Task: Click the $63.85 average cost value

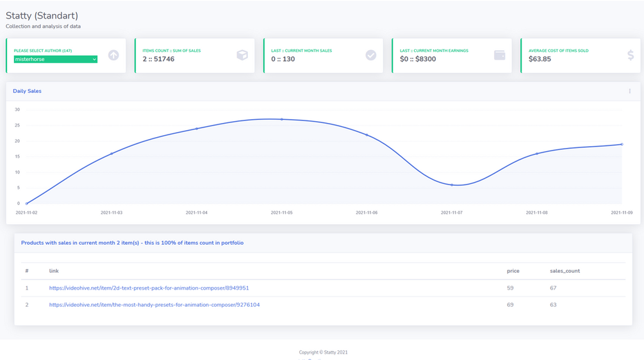Action: [540, 59]
